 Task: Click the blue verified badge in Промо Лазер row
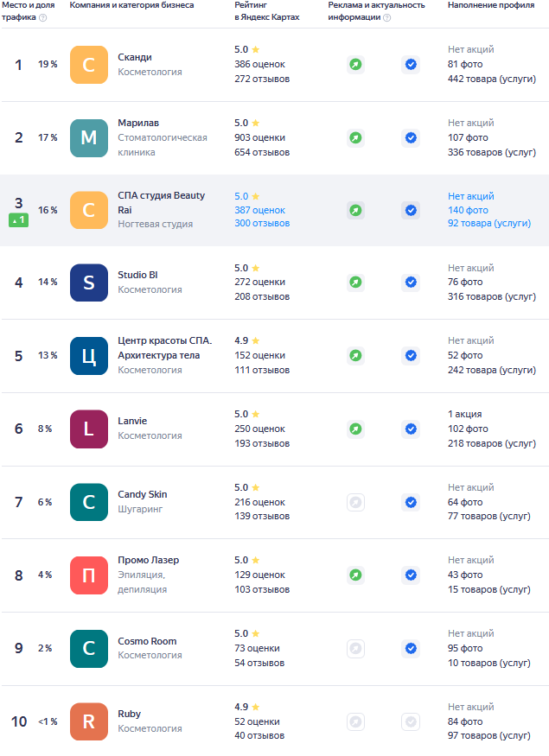coord(411,575)
